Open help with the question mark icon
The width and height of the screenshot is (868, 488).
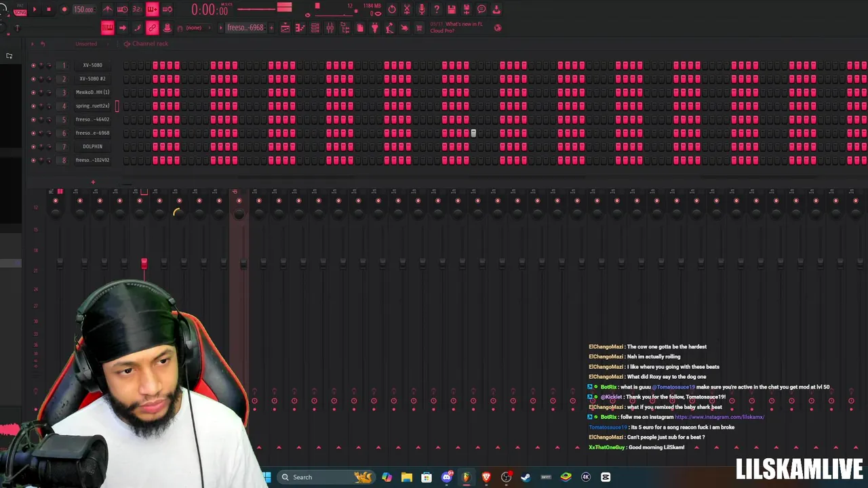[x=437, y=9]
